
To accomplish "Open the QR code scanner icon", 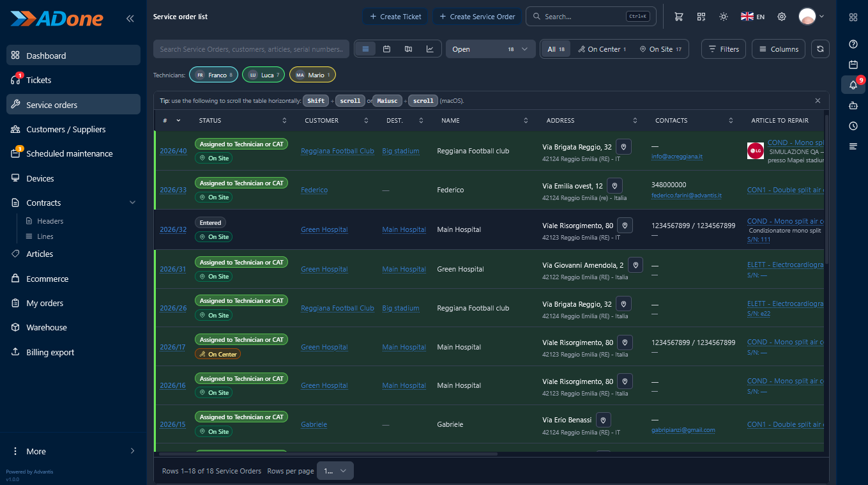I will click(701, 17).
